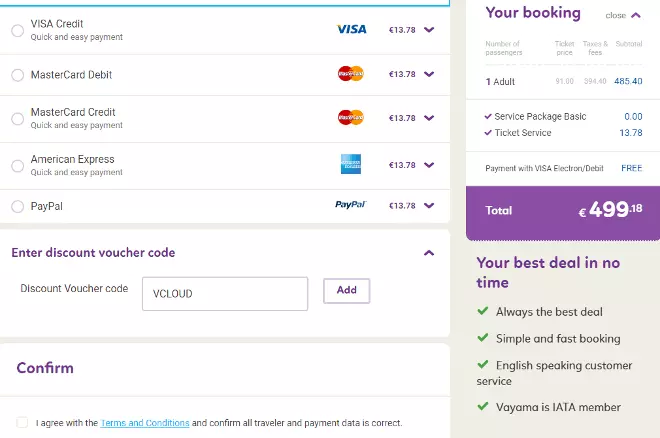Screen dimensions: 660x438
Task: Click the MasterCard Debit logo icon
Action: 351,73
